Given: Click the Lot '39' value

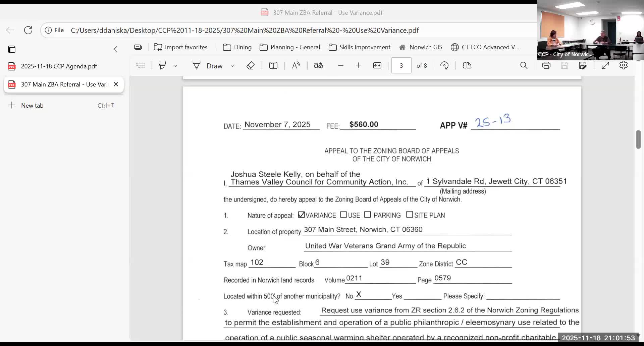Looking at the screenshot, I should 385,263.
